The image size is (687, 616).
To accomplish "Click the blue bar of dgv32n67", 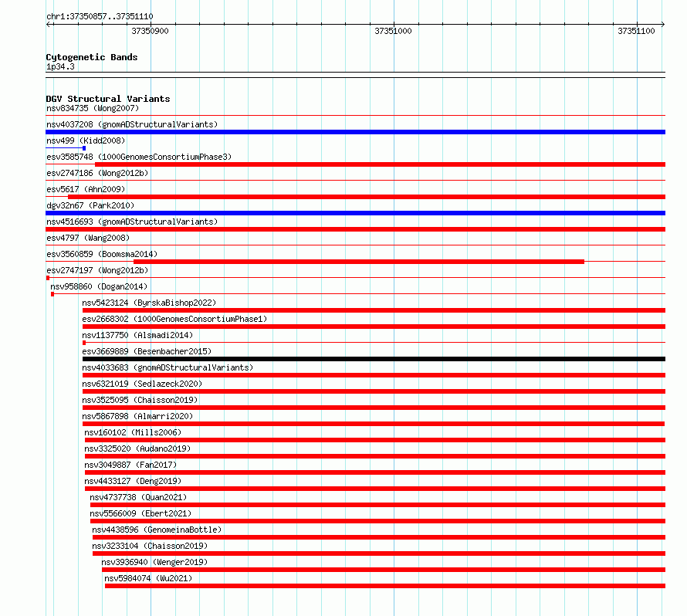I will (x=355, y=213).
